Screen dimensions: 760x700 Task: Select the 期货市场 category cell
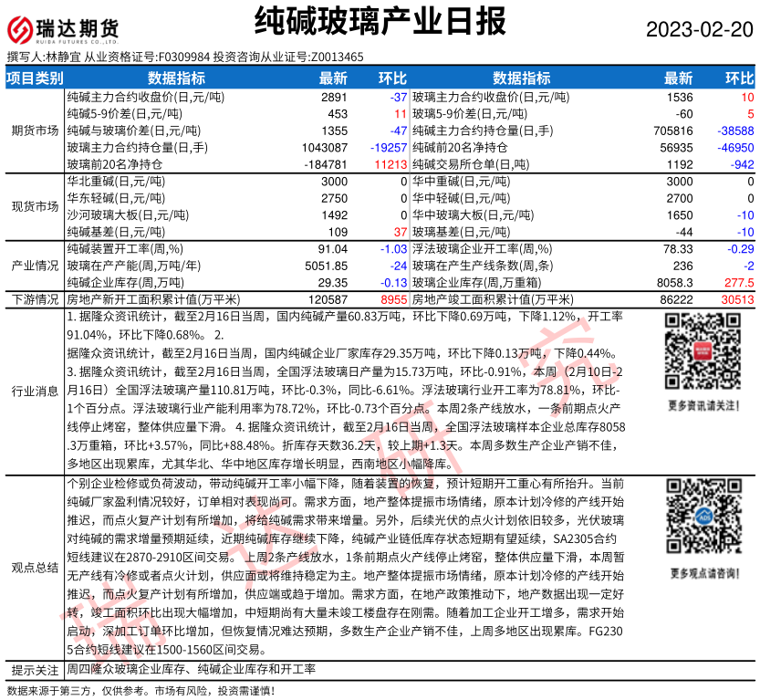pyautogui.click(x=35, y=131)
